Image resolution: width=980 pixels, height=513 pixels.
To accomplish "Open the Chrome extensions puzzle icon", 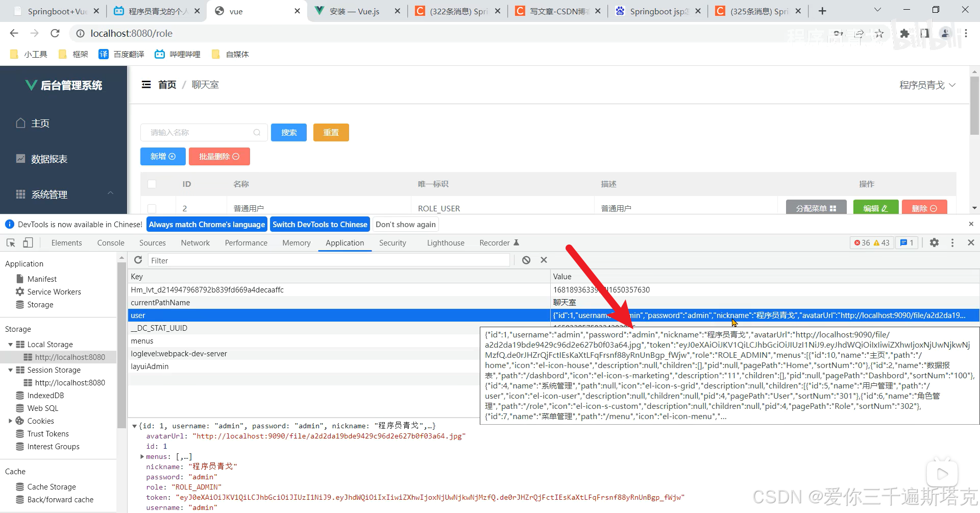I will [x=905, y=33].
